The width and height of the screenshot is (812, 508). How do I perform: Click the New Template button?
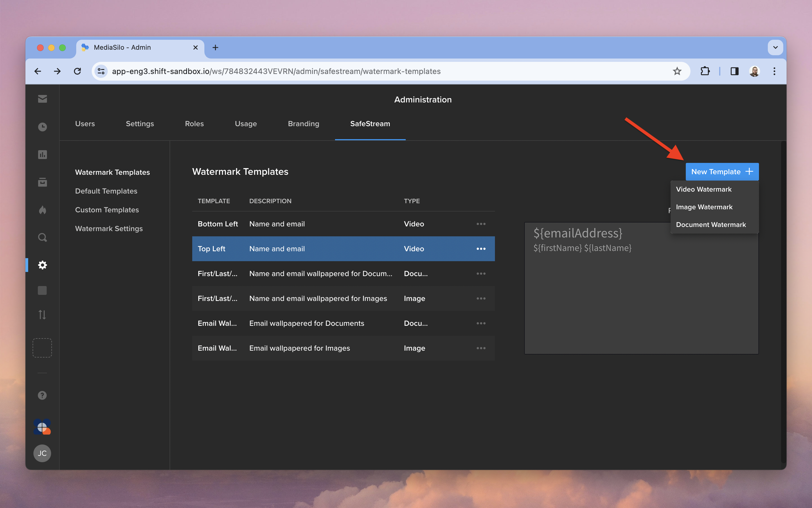[722, 172]
